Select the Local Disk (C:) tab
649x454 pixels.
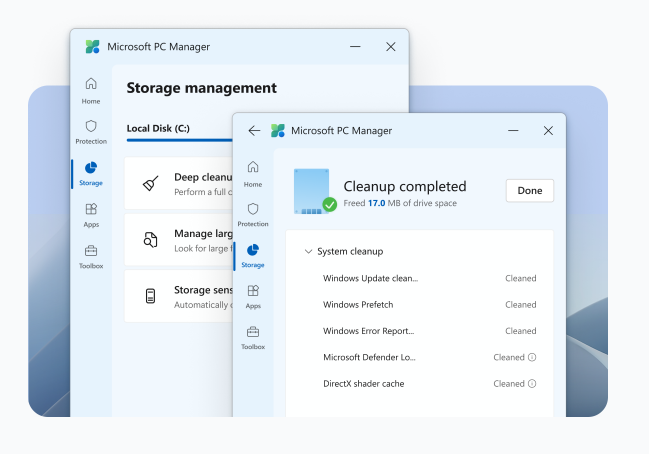(158, 128)
